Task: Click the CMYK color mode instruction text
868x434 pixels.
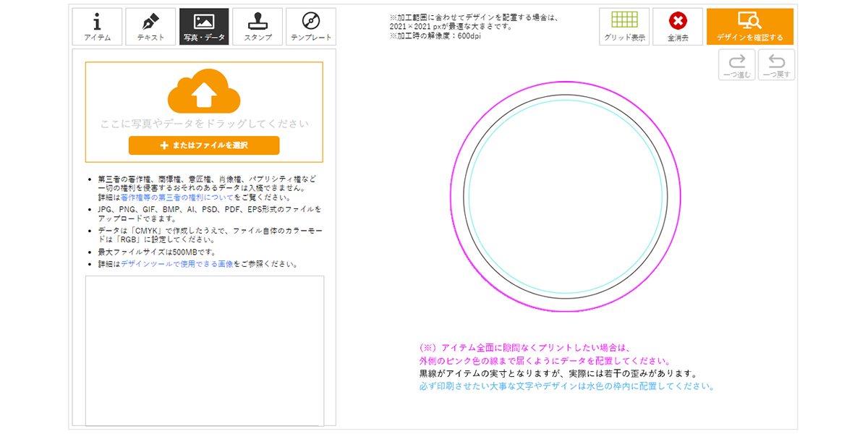Action: click(x=210, y=234)
